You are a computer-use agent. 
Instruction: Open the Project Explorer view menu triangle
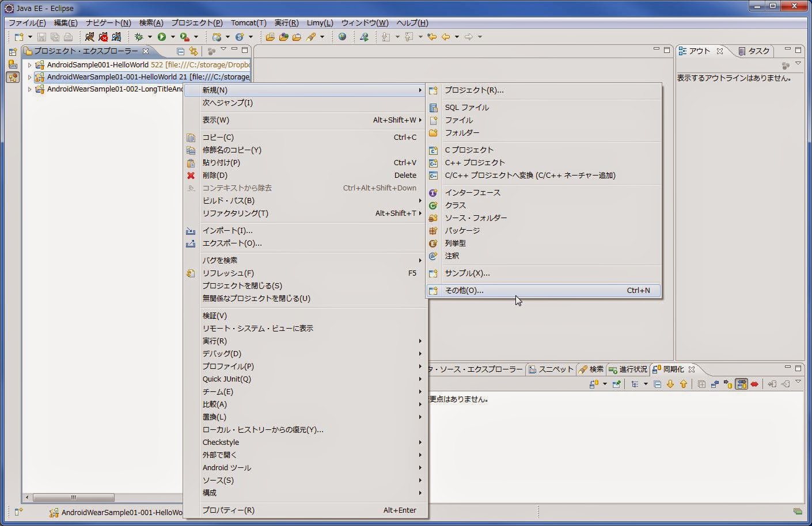tap(223, 49)
